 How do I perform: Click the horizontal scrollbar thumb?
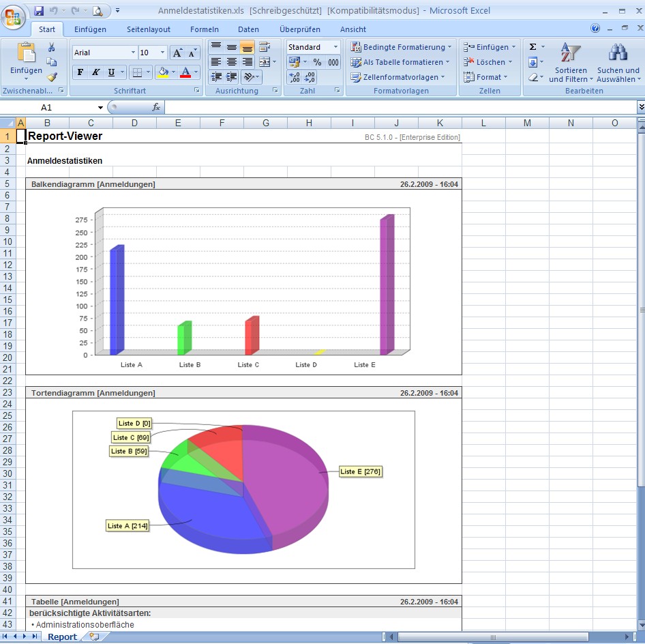(x=493, y=637)
